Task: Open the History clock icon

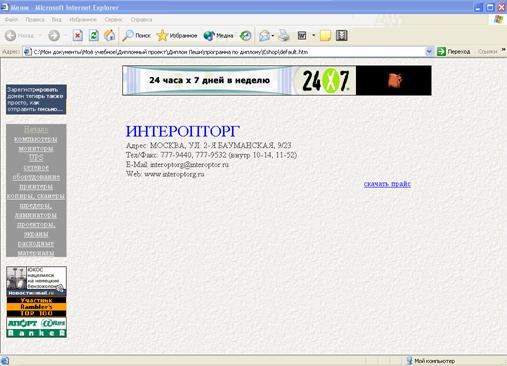Action: point(245,35)
